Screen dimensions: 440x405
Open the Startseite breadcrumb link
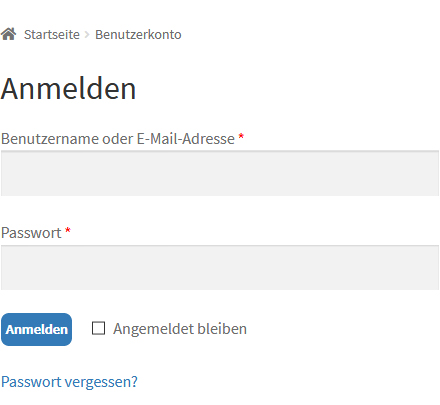coord(52,34)
